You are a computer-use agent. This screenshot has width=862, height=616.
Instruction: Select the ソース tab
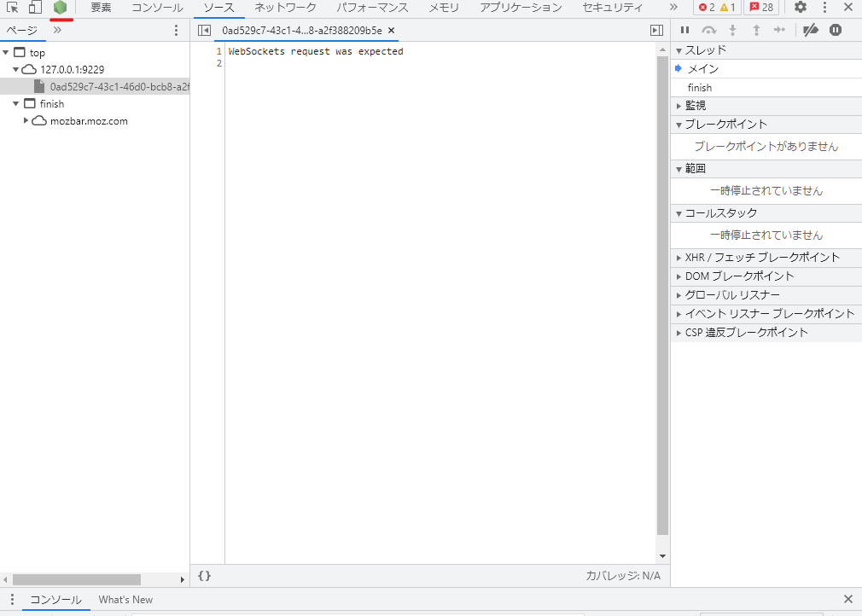click(x=218, y=8)
